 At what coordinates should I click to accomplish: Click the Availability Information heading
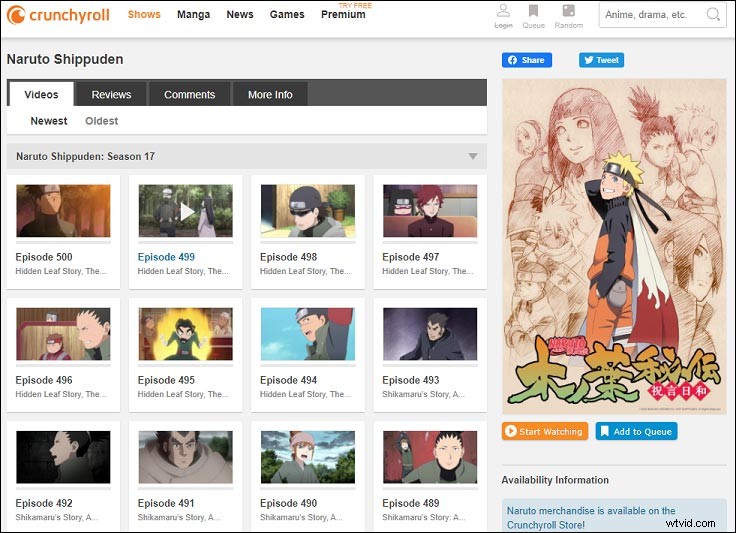point(555,480)
